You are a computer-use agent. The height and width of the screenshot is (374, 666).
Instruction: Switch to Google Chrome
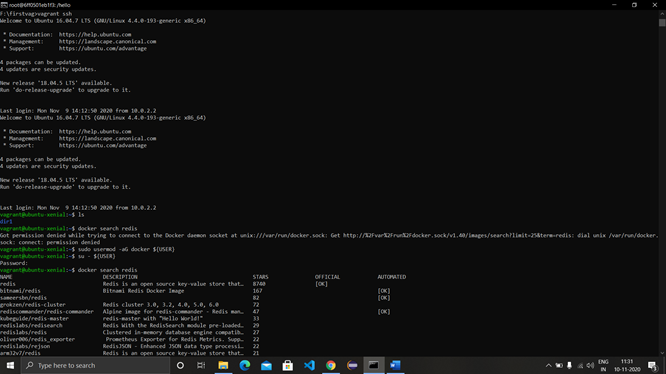(x=331, y=365)
